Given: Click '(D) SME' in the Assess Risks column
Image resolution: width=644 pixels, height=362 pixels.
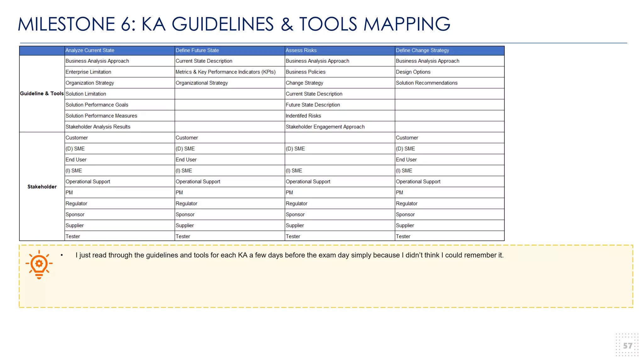Looking at the screenshot, I should [340, 149].
